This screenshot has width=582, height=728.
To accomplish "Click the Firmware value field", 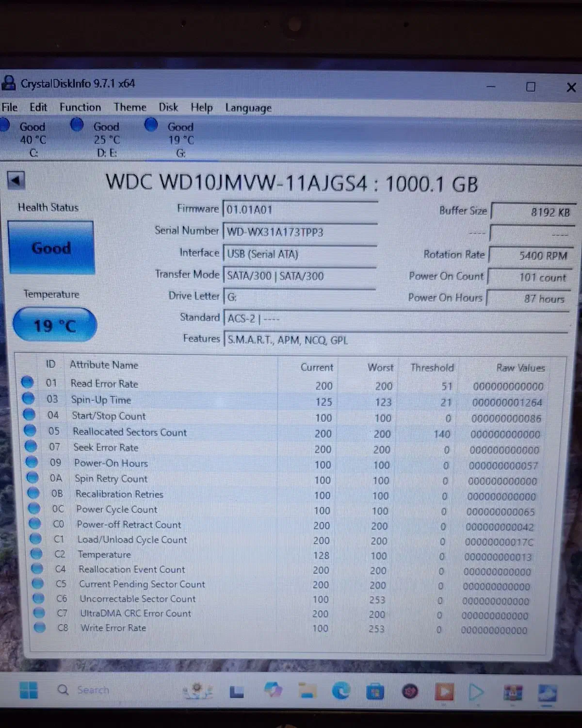I will click(x=300, y=210).
